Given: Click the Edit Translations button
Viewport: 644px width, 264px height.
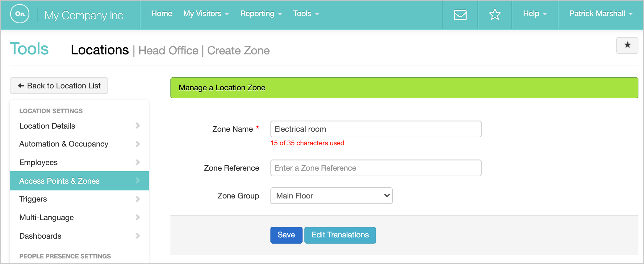Looking at the screenshot, I should coord(340,235).
